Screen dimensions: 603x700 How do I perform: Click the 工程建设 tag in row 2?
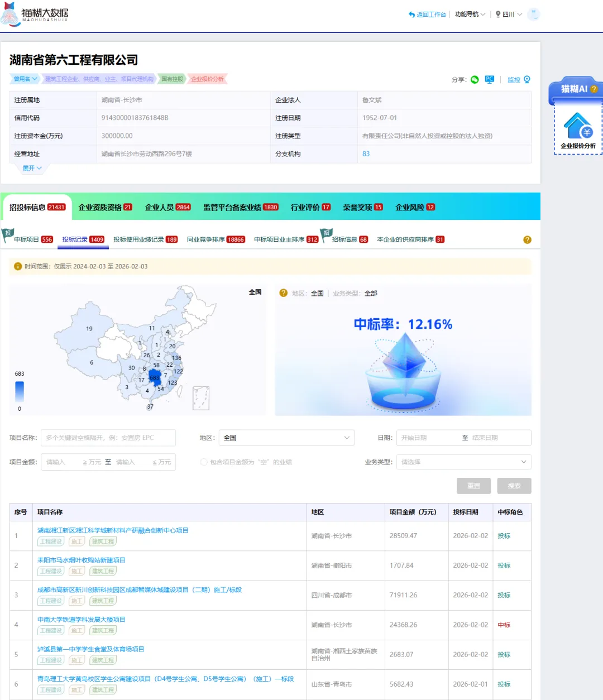(51, 571)
